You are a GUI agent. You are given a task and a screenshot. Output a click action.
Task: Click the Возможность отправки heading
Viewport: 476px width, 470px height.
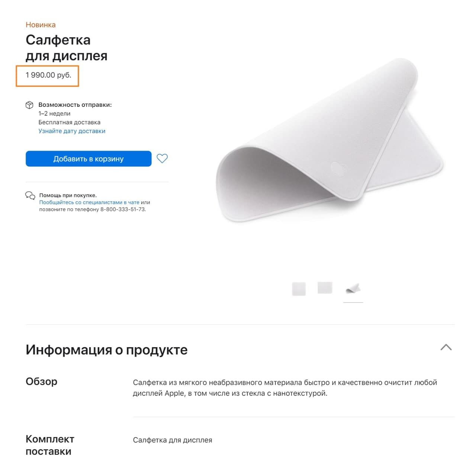[x=75, y=105]
